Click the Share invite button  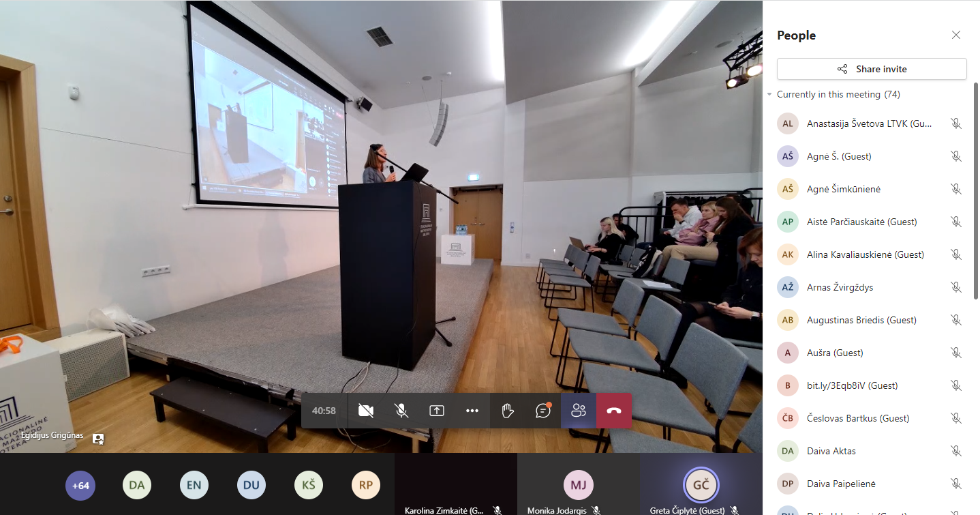[x=872, y=69]
